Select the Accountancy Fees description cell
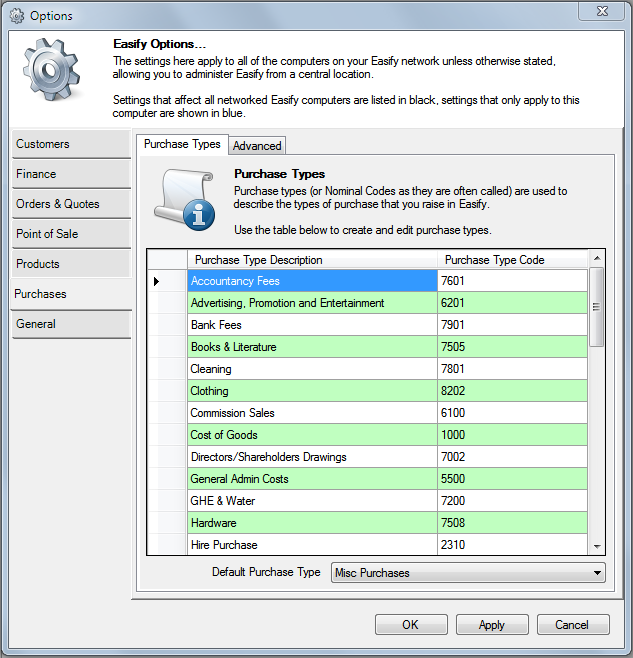Image resolution: width=633 pixels, height=658 pixels. 312,281
